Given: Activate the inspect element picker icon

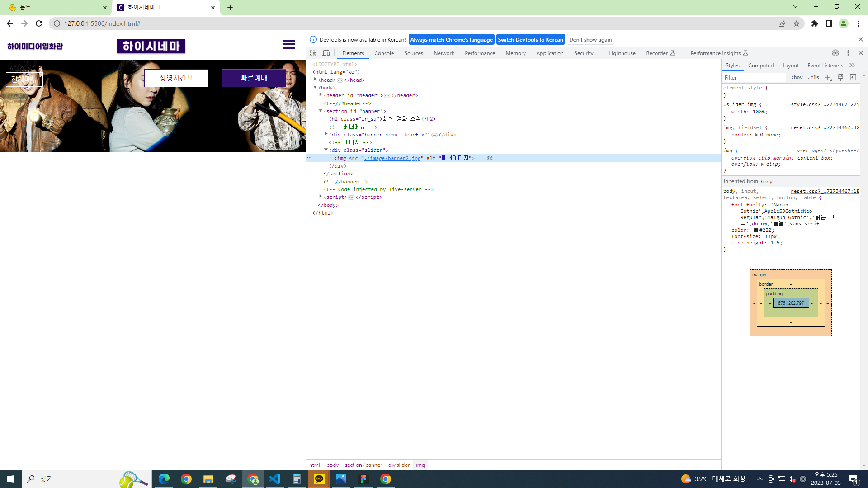Looking at the screenshot, I should click(x=313, y=53).
